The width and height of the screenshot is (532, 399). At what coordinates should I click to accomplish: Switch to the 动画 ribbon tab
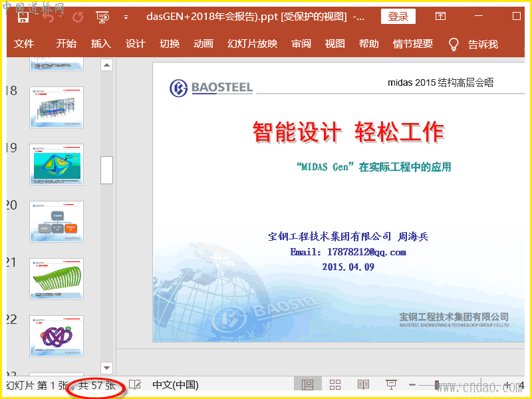pos(203,44)
